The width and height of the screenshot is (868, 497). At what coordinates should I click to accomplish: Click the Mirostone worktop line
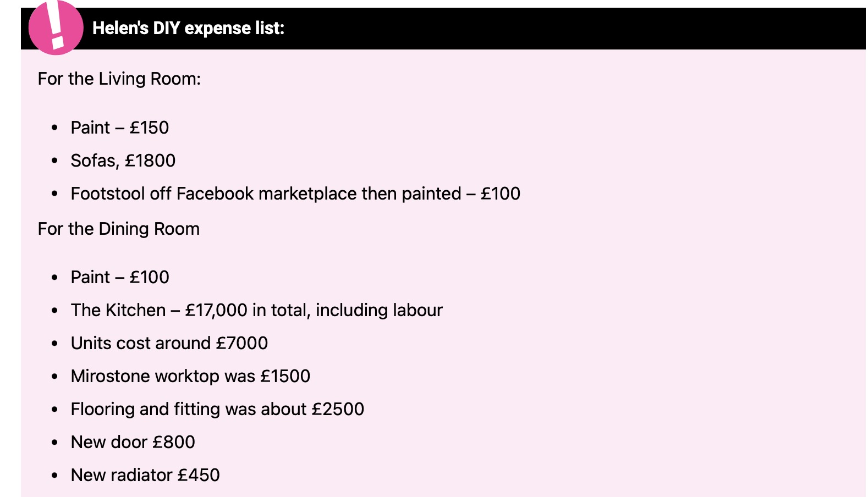pos(190,376)
